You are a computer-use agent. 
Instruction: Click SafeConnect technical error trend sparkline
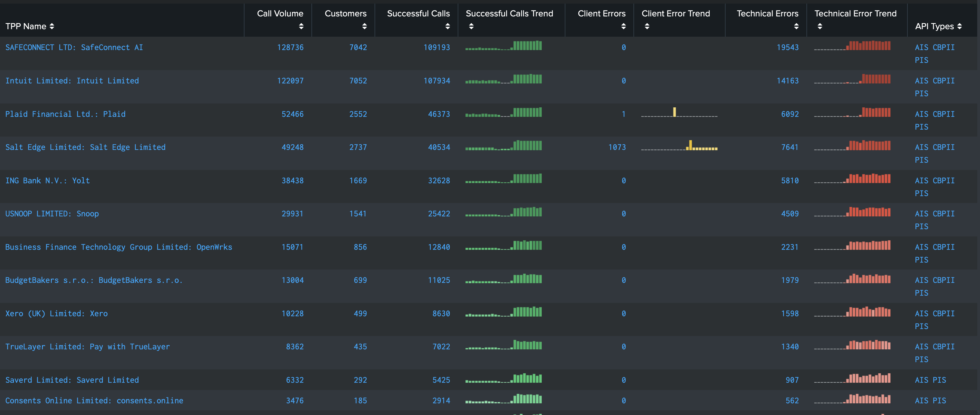[852, 46]
